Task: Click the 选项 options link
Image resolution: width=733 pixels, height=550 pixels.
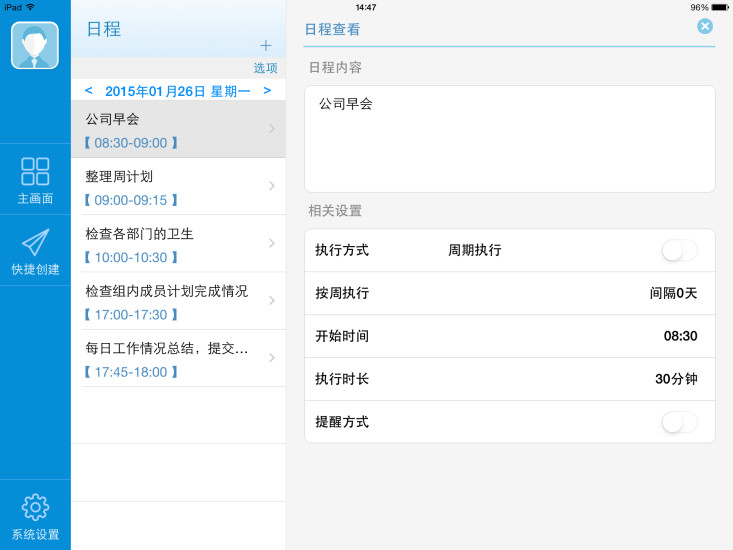Action: point(265,68)
